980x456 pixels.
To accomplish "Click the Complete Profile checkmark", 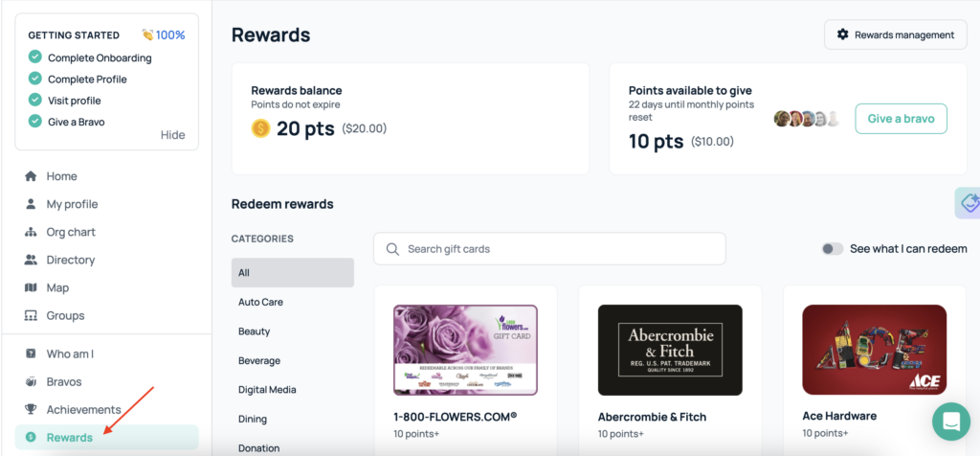I will (35, 80).
